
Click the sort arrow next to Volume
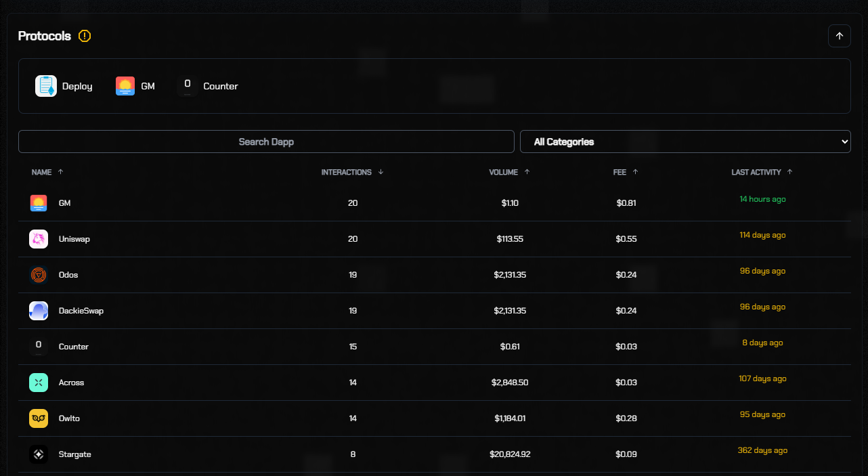pos(527,172)
